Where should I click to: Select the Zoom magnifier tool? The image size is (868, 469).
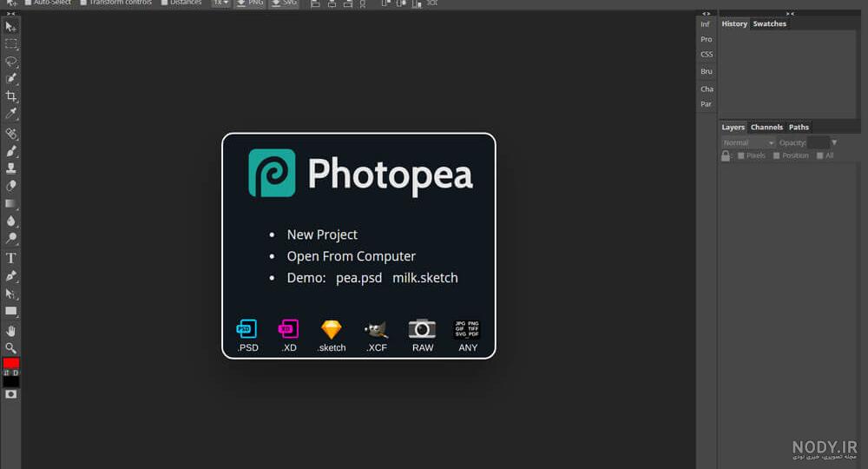click(10, 347)
